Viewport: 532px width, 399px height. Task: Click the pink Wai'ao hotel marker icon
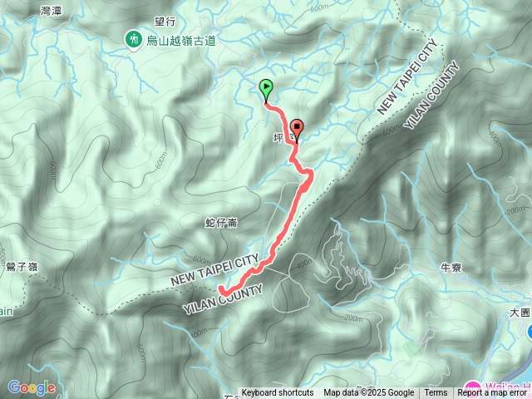[x=473, y=390]
